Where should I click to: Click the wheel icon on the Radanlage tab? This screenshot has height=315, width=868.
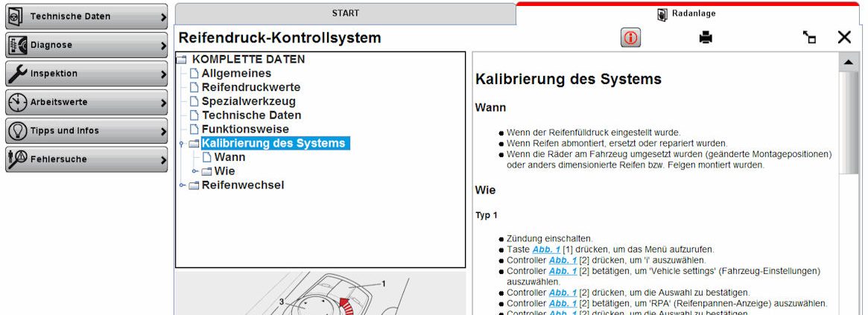[x=662, y=14]
